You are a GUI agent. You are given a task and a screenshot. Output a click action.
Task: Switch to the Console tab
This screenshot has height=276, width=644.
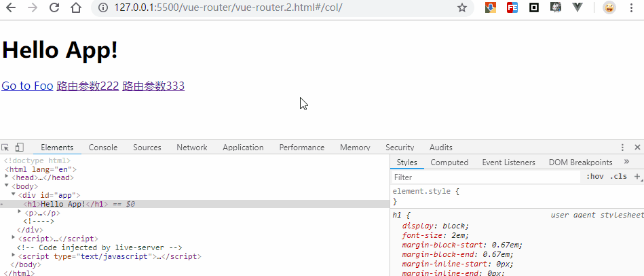[x=103, y=148]
